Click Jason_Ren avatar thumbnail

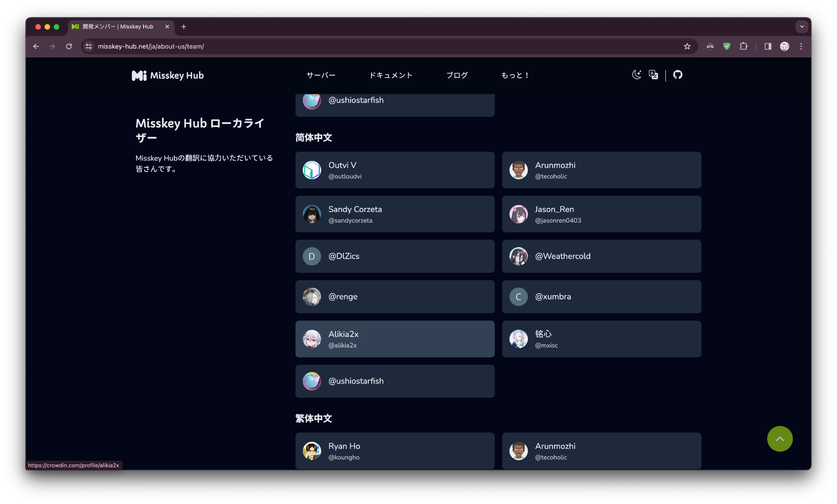(518, 214)
